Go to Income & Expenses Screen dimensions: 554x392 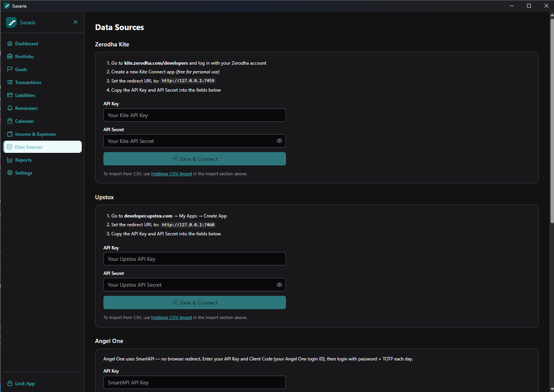tap(43, 134)
